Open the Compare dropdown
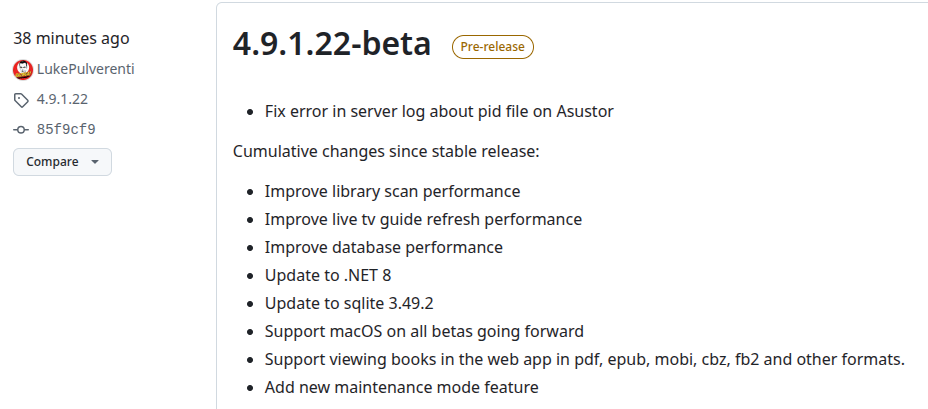Screen dimensions: 928x409 click(62, 162)
